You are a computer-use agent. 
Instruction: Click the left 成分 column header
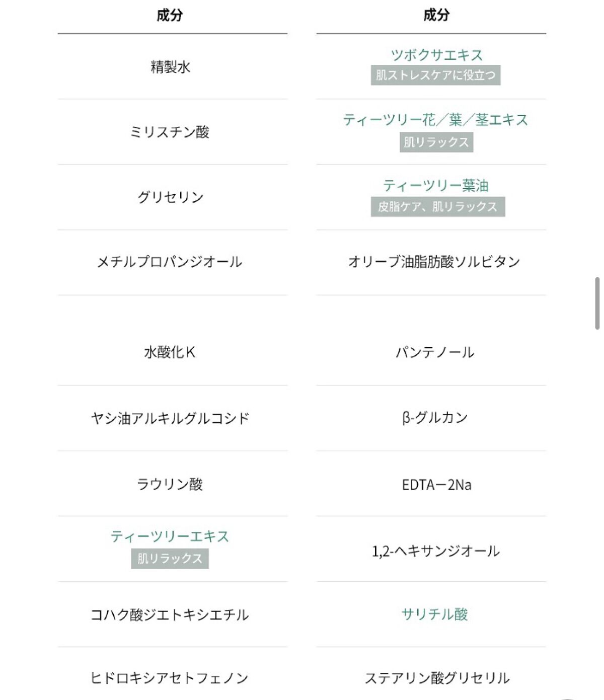point(170,16)
